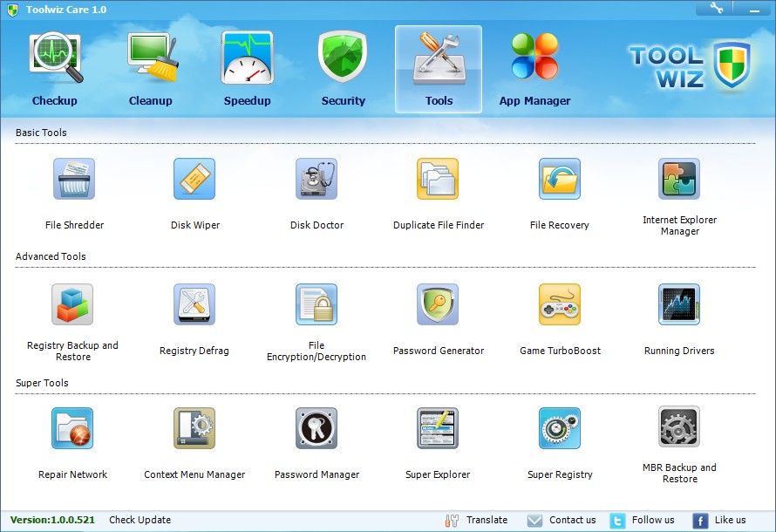Image resolution: width=776 pixels, height=532 pixels.
Task: Open File Encryption/Decryption
Action: (x=317, y=304)
